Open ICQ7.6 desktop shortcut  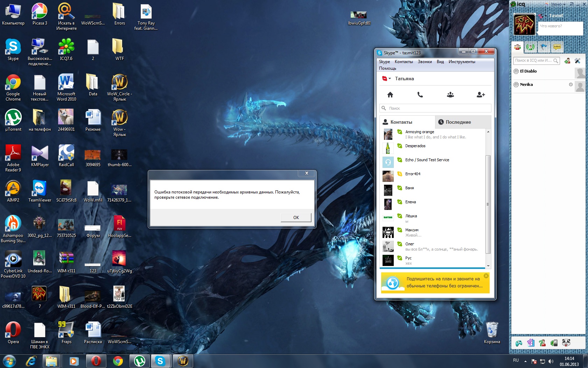(x=66, y=50)
